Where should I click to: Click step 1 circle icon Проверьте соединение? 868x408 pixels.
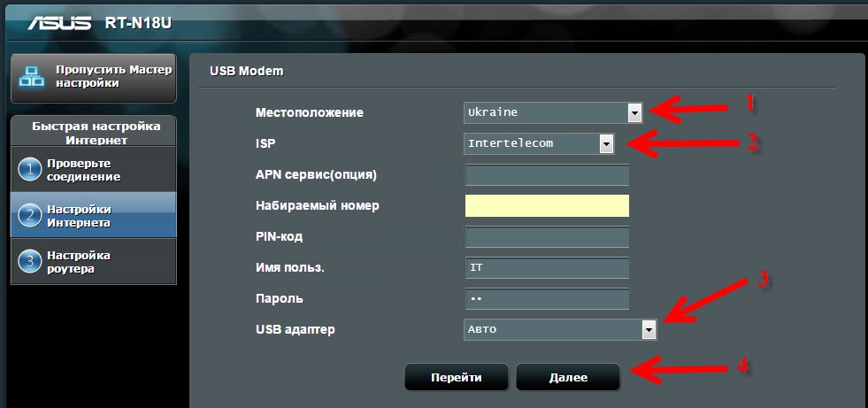(x=30, y=170)
